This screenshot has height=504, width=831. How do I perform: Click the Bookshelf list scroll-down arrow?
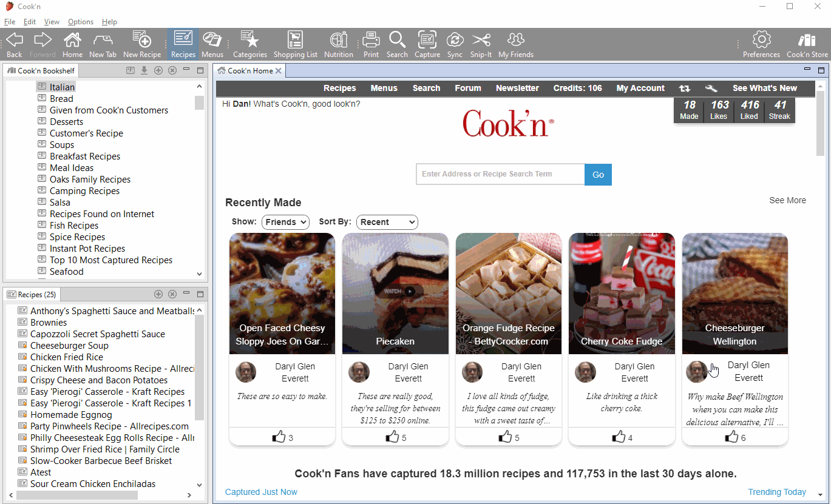tap(200, 274)
